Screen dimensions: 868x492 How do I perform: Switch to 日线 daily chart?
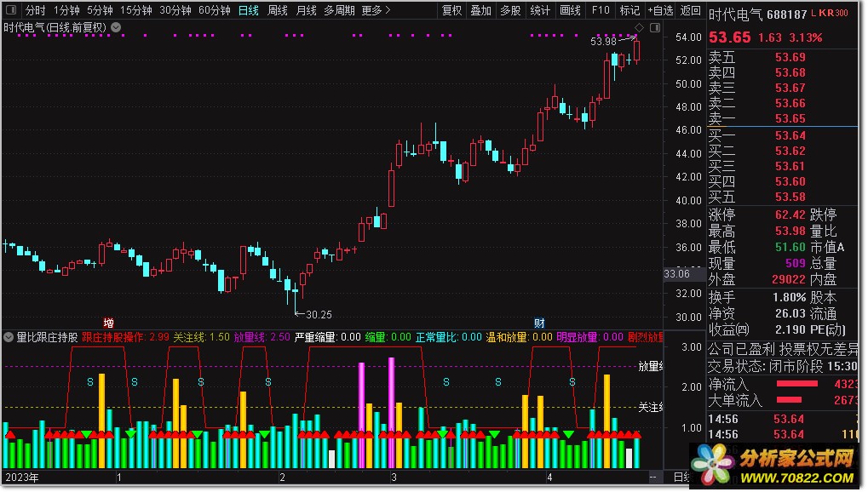point(249,10)
